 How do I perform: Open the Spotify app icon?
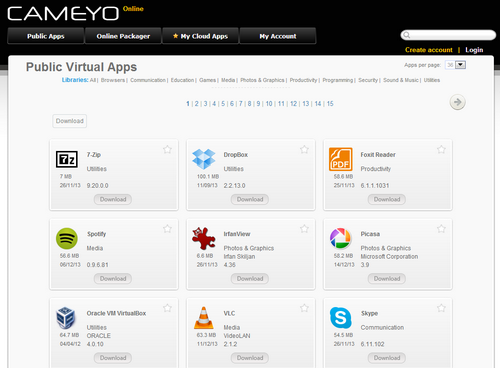point(67,238)
